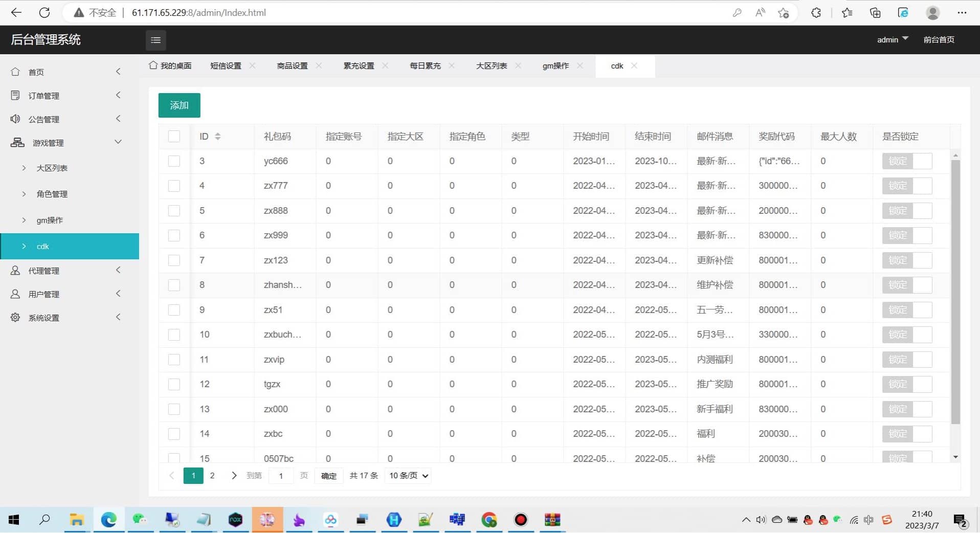This screenshot has width=980, height=533.
Task: Toggle the sidebar with hamburger menu icon
Action: pos(155,40)
